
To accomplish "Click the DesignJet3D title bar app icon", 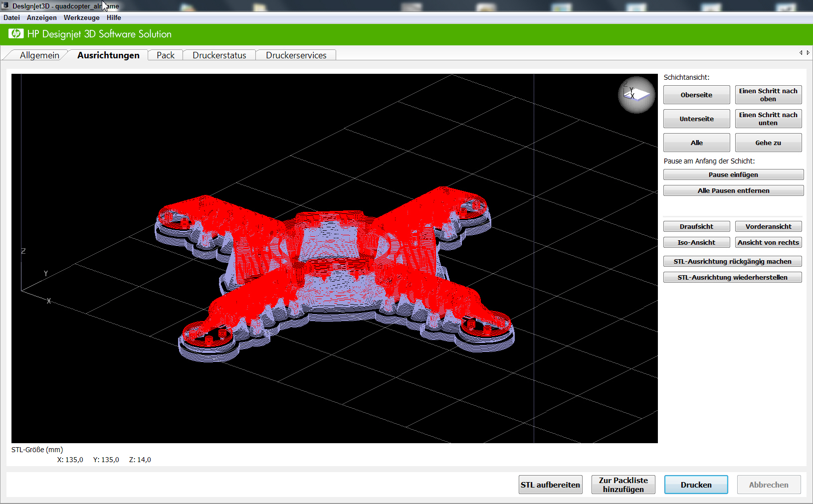I will pos(5,6).
